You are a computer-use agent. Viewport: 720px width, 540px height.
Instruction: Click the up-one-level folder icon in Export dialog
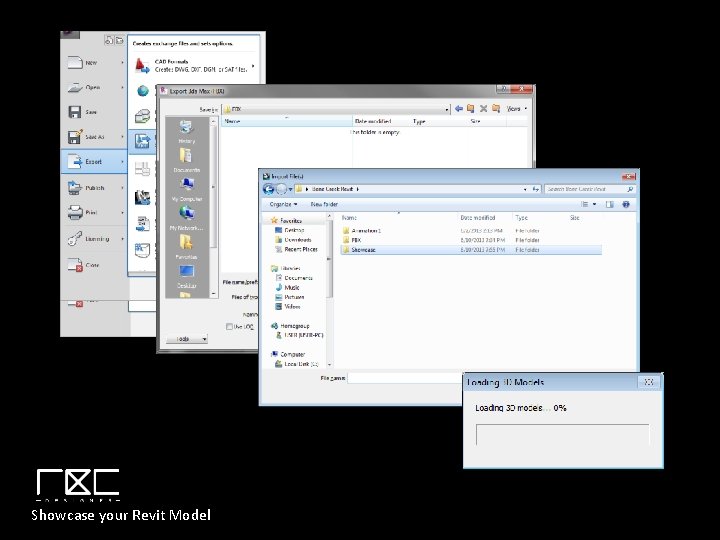coord(470,109)
